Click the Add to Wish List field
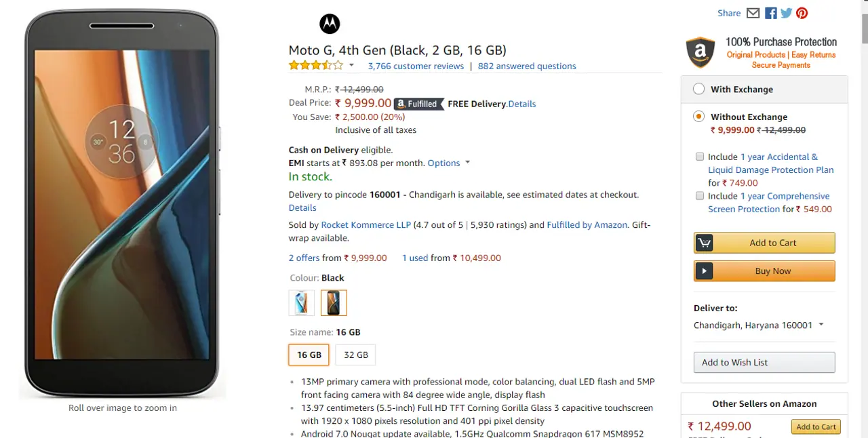Image resolution: width=868 pixels, height=438 pixels. point(764,362)
